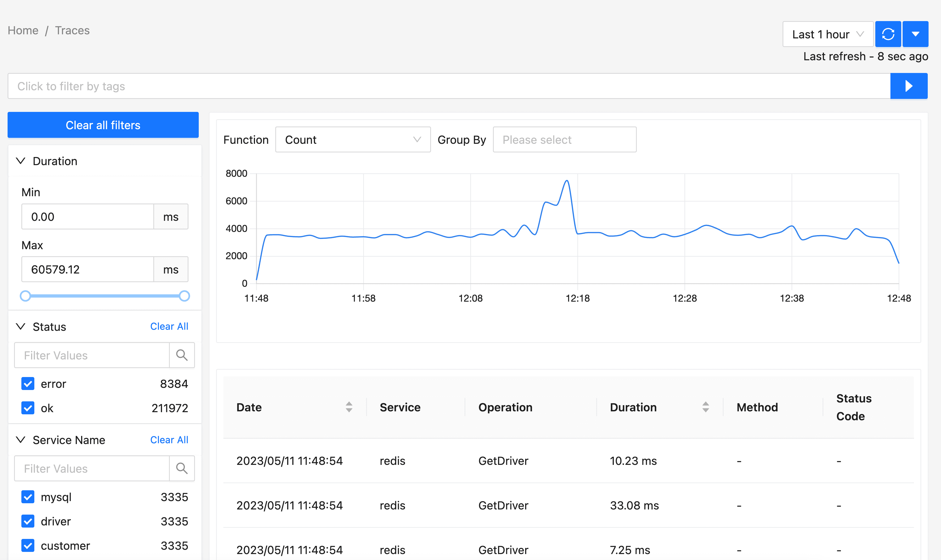
Task: Sort traces by the Date column
Action: [x=349, y=407]
